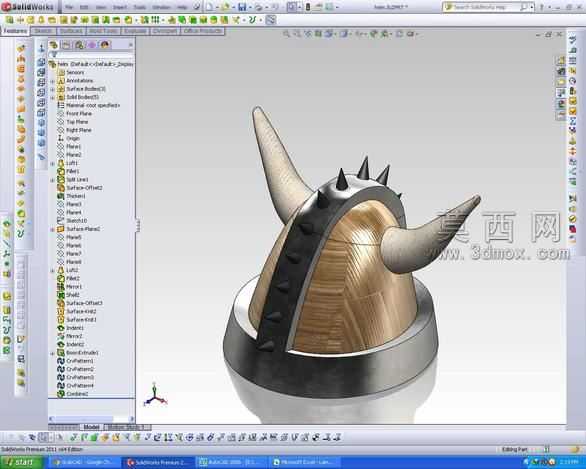Viewport: 586px width, 469px height.
Task: Click the Sketch10 icon in tree
Action: [61, 220]
